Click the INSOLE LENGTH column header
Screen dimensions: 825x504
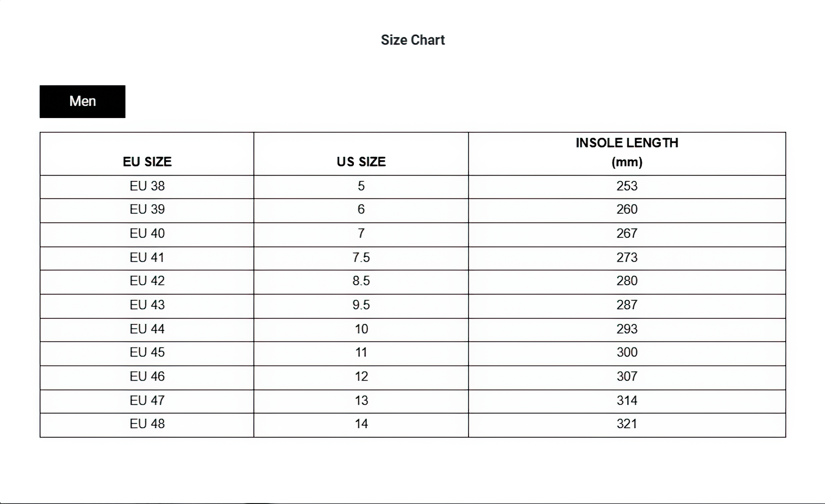coord(627,152)
